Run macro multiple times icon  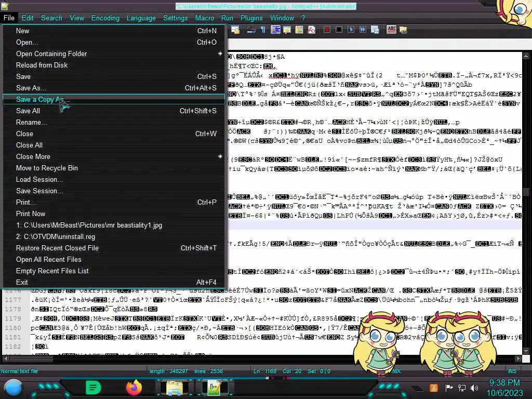[363, 30]
